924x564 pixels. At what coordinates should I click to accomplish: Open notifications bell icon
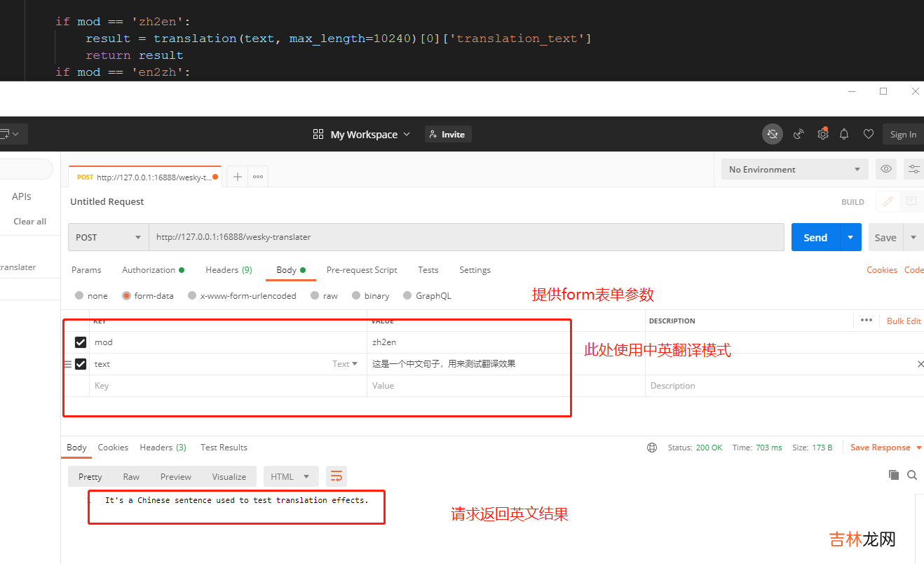[844, 134]
